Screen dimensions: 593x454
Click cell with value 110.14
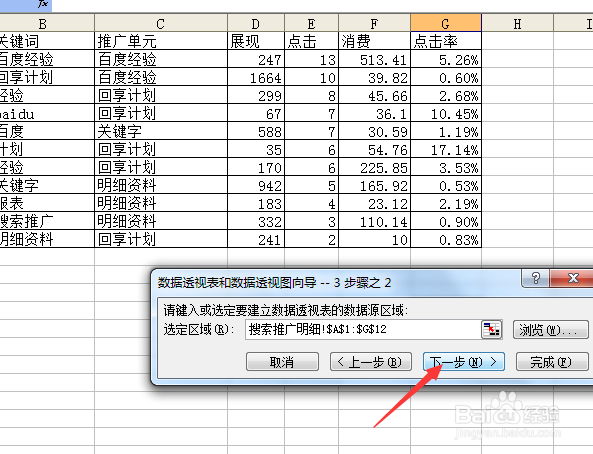pos(374,221)
